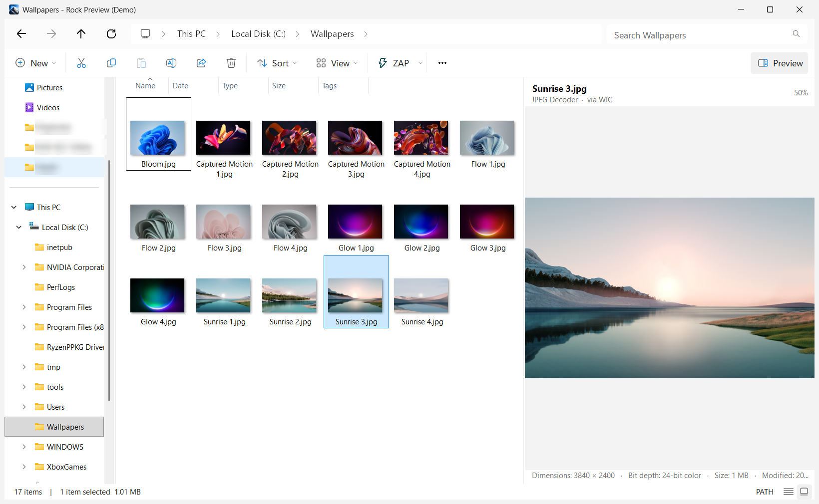
Task: Go up one folder level
Action: click(x=81, y=34)
